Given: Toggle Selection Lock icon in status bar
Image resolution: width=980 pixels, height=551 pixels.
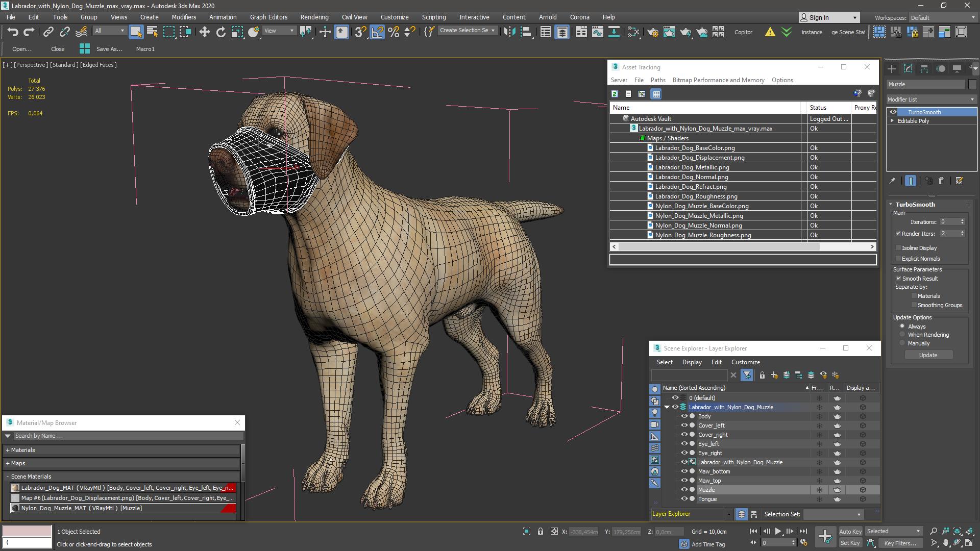Looking at the screenshot, I should coord(540,532).
